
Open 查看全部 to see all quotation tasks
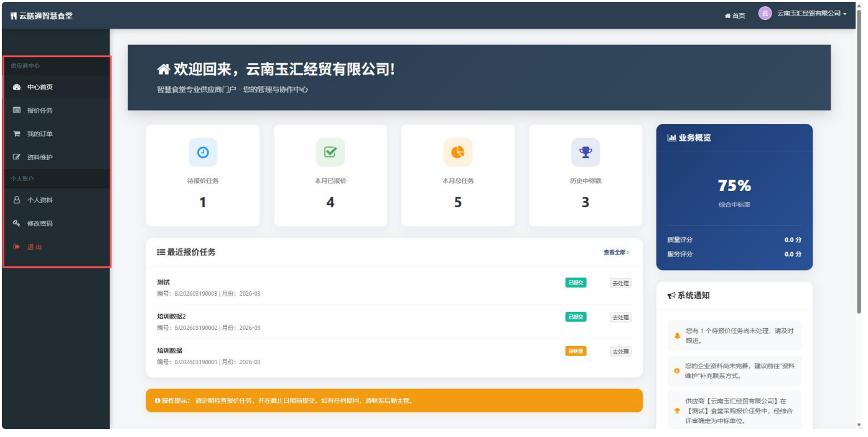616,252
